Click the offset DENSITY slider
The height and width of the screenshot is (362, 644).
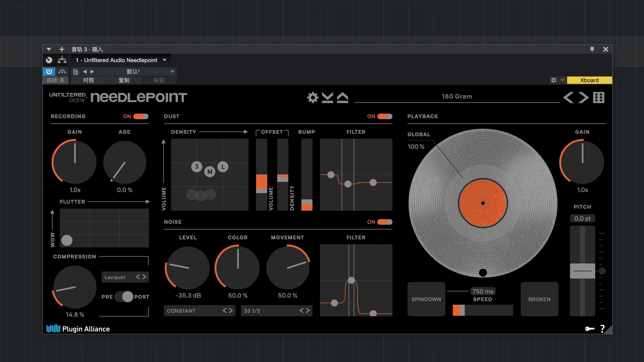tap(282, 175)
